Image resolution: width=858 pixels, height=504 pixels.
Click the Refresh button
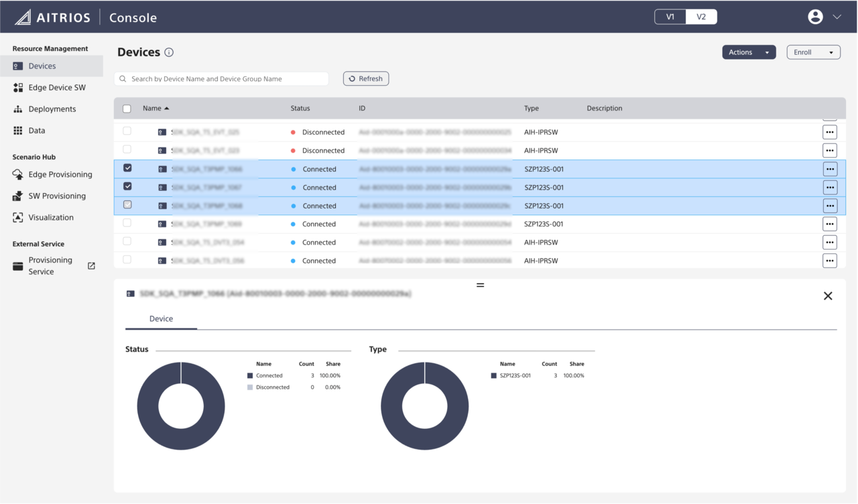(366, 78)
